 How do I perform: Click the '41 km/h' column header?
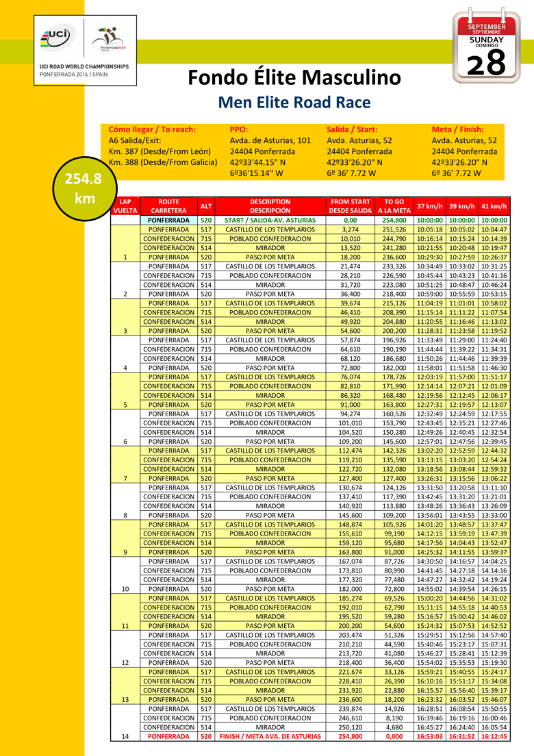tap(494, 206)
